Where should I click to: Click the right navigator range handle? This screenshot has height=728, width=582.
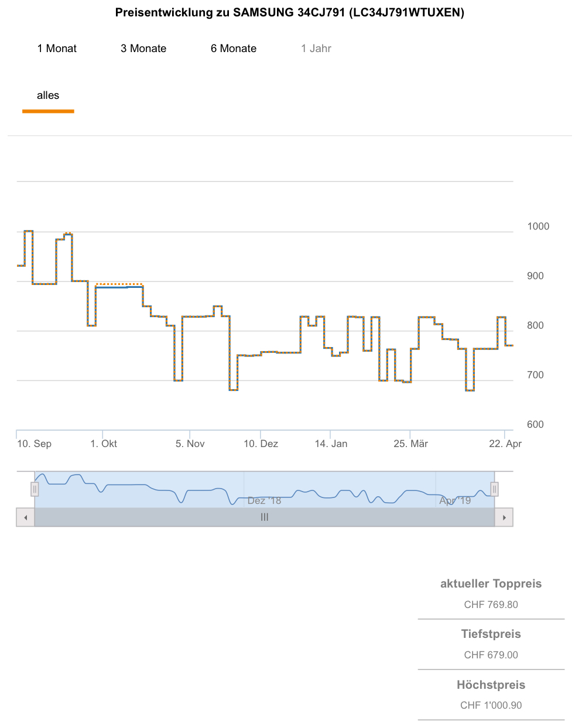(x=495, y=489)
